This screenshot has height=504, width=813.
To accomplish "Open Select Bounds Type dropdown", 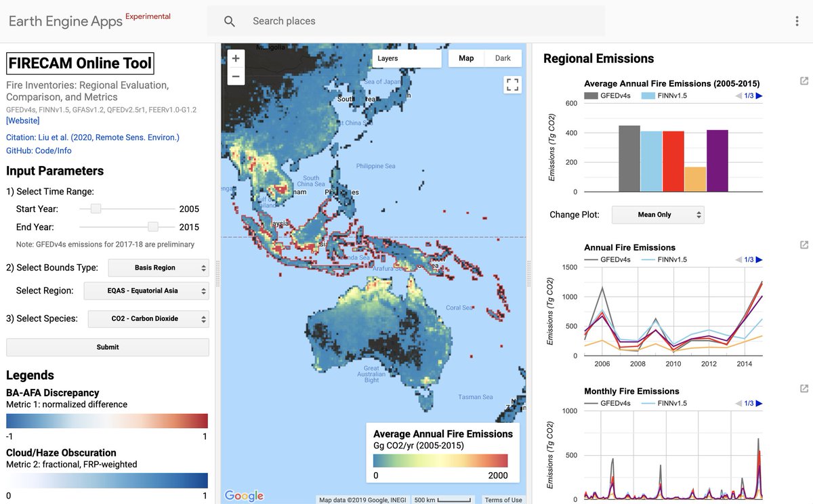I will tap(159, 268).
